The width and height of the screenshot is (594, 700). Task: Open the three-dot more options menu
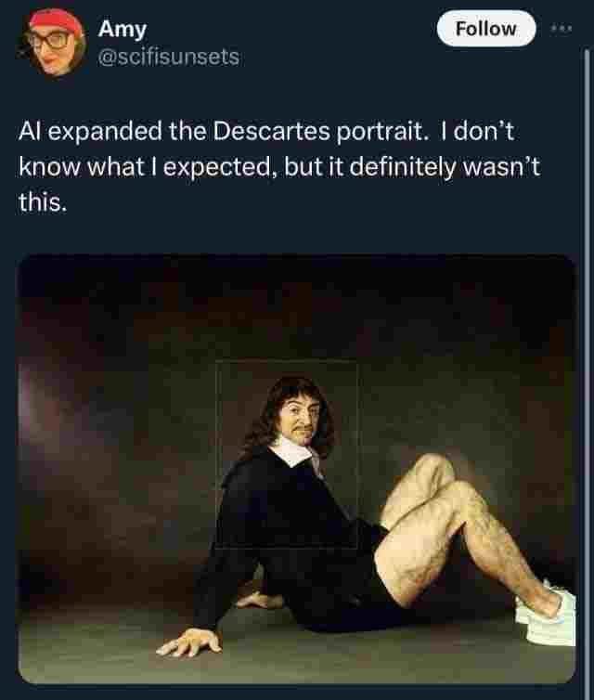[561, 29]
